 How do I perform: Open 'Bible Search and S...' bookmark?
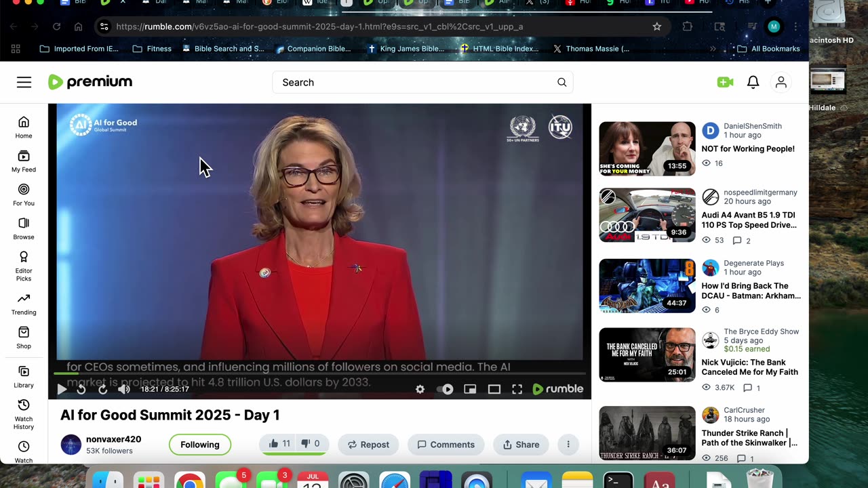223,49
